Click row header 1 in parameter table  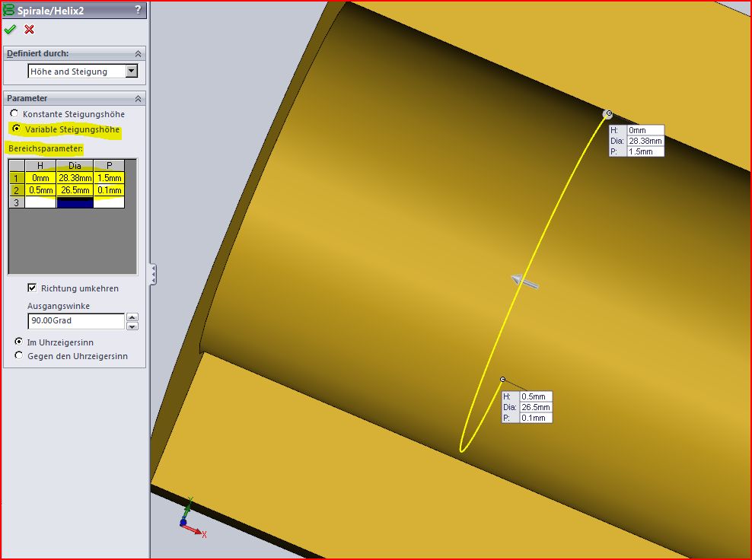pos(17,178)
